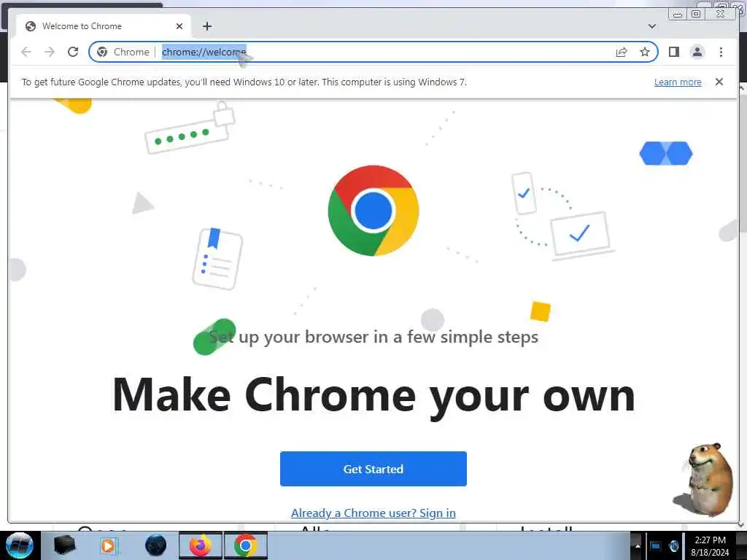Click the Chrome site info icon in address bar

pyautogui.click(x=102, y=52)
